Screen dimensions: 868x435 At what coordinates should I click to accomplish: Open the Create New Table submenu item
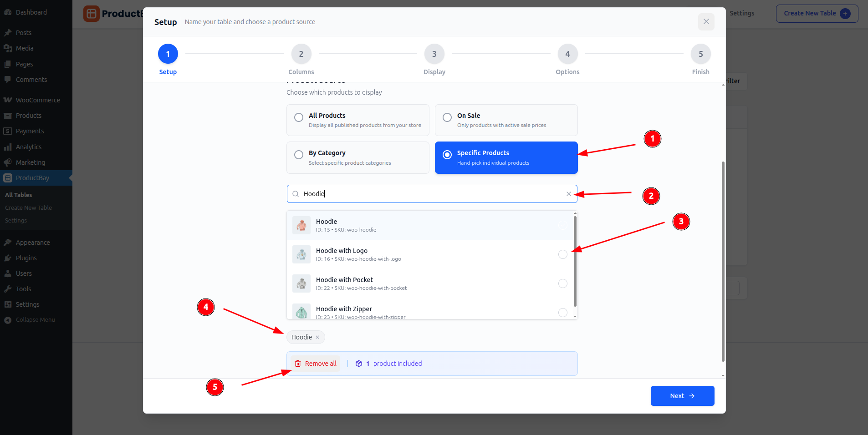coord(28,207)
